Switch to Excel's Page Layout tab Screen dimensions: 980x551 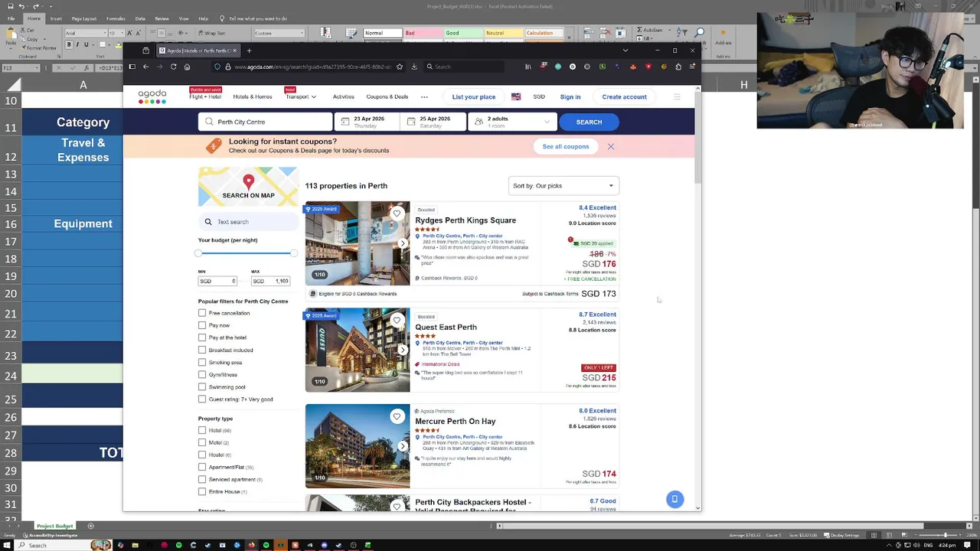pyautogui.click(x=84, y=18)
